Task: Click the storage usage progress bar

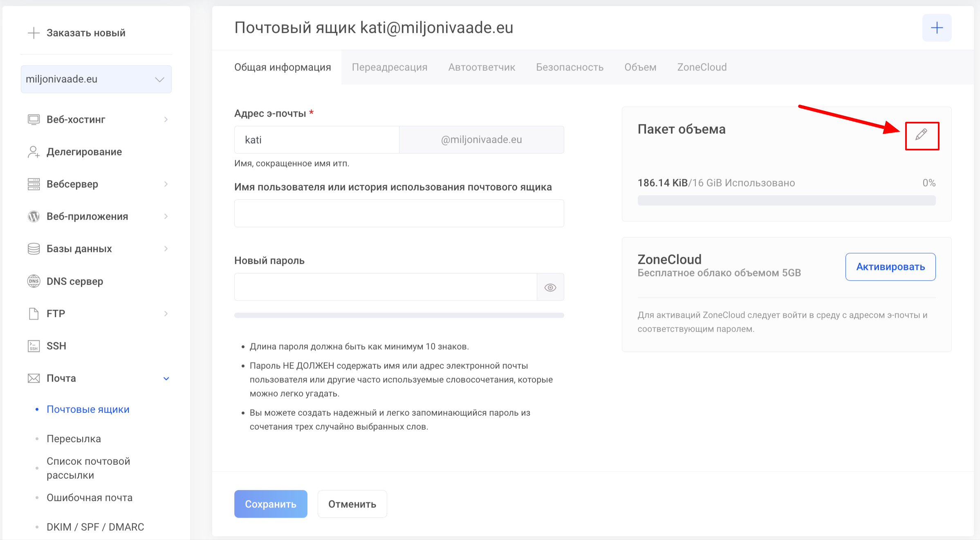Action: pos(786,200)
